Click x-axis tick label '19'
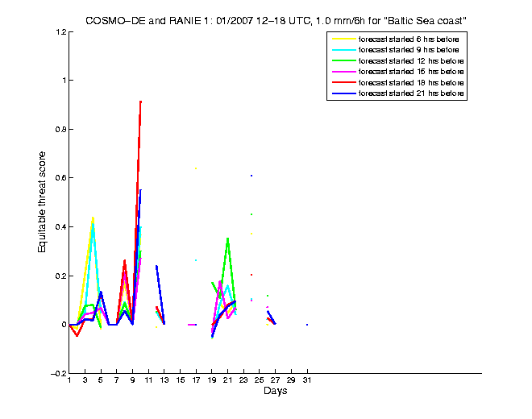The image size is (532, 419). pyautogui.click(x=212, y=380)
